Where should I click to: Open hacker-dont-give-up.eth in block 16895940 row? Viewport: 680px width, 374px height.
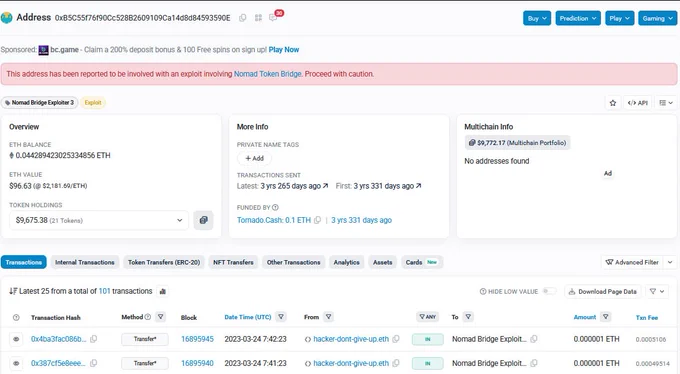point(351,363)
